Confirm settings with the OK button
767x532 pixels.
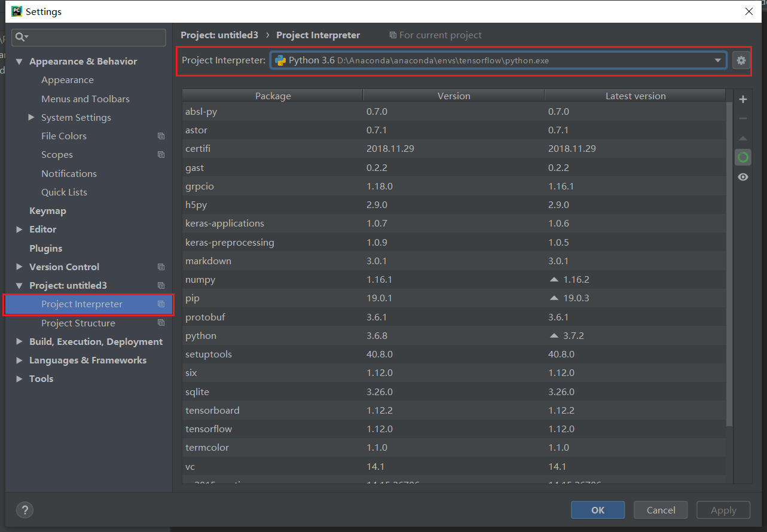pos(597,510)
